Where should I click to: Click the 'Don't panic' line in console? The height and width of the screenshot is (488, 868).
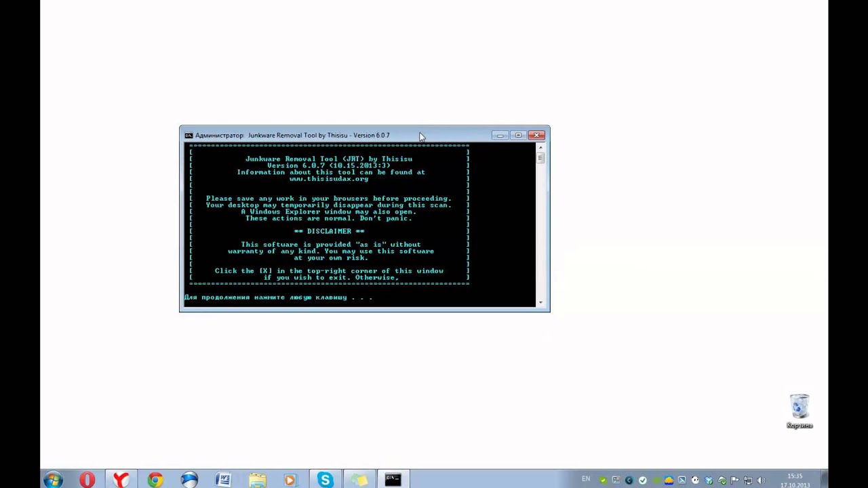pos(329,218)
